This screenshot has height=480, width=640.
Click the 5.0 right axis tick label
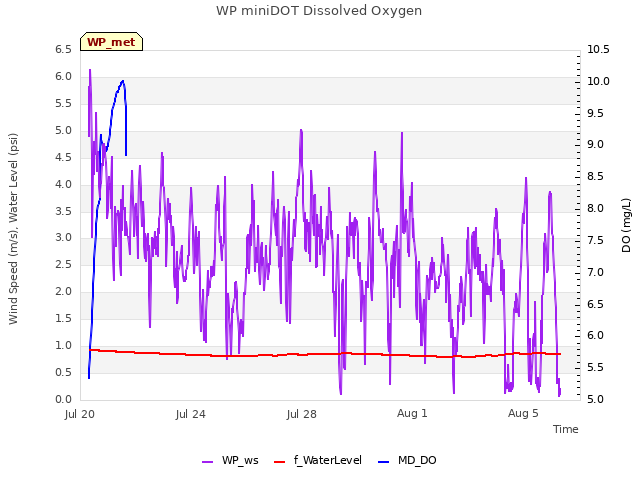click(x=595, y=399)
